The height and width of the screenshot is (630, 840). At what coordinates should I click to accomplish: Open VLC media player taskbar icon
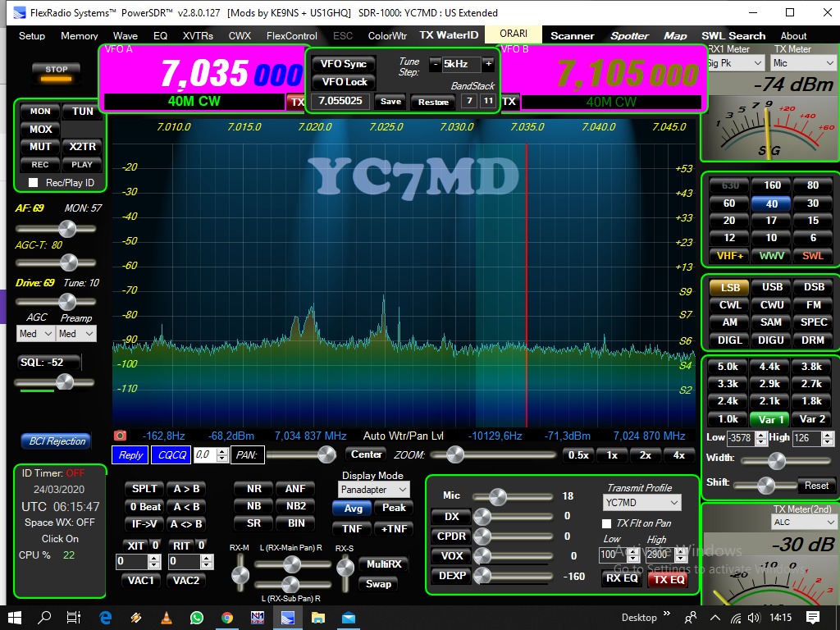(167, 618)
